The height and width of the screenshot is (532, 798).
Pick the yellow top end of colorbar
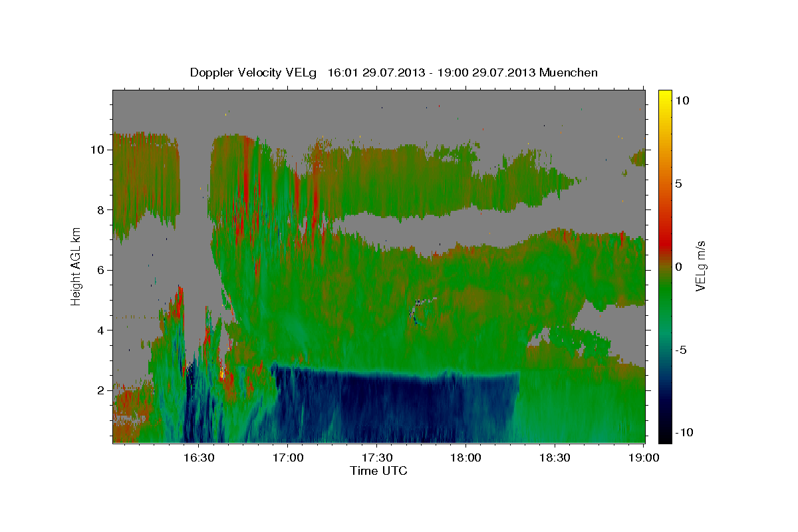[665, 95]
